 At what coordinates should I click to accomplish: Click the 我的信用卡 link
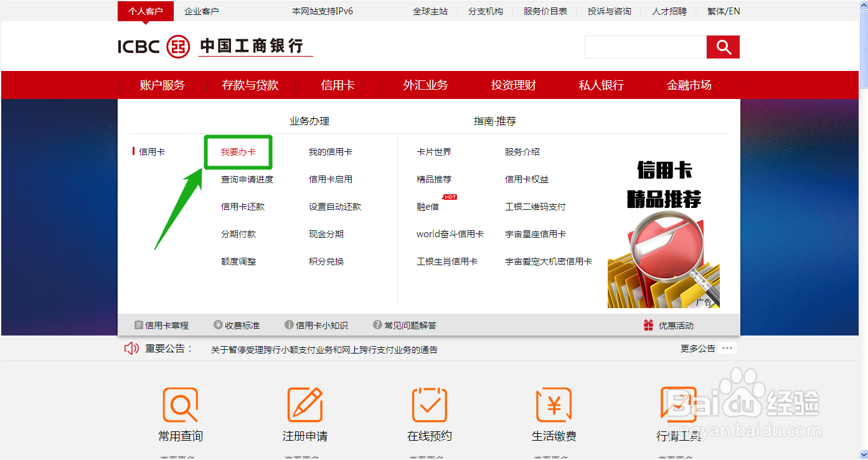click(331, 152)
